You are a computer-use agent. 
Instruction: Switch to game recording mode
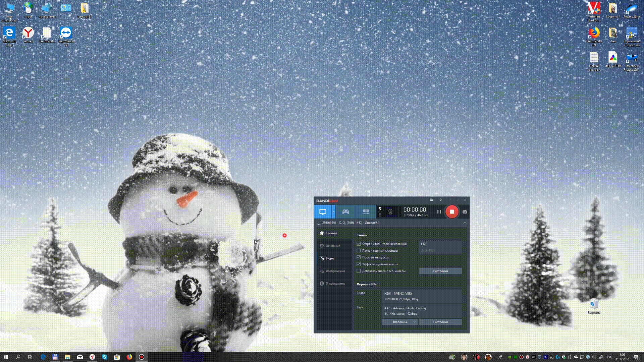point(345,212)
